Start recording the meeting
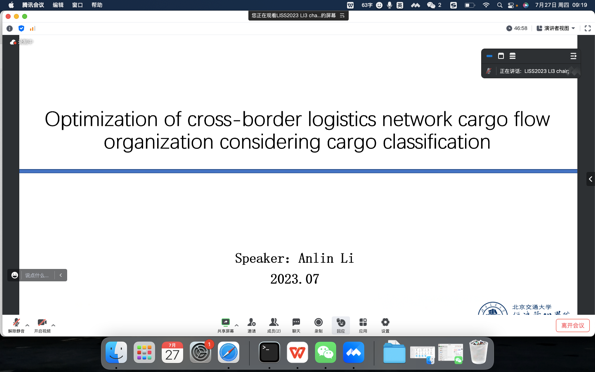This screenshot has height=372, width=595. 318,325
